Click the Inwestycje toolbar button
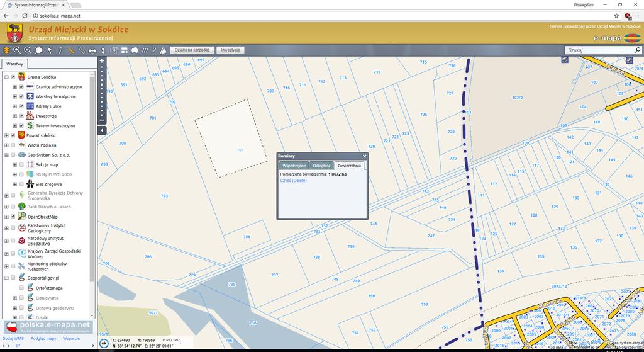This screenshot has height=352, width=644. (230, 50)
